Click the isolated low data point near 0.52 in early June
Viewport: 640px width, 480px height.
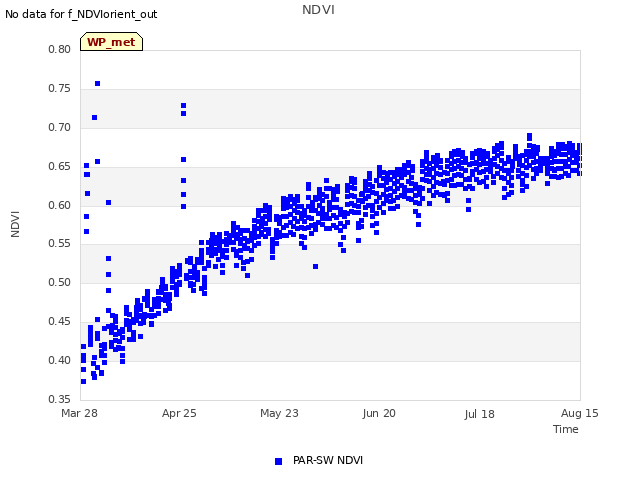pos(316,267)
